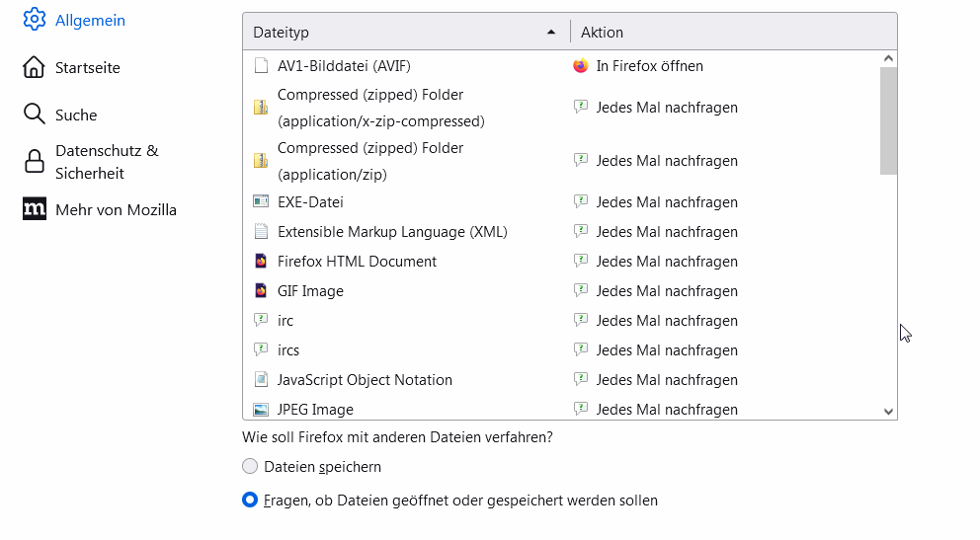Click the EXE-Datei file type icon
The height and width of the screenshot is (540, 980).
click(x=261, y=202)
